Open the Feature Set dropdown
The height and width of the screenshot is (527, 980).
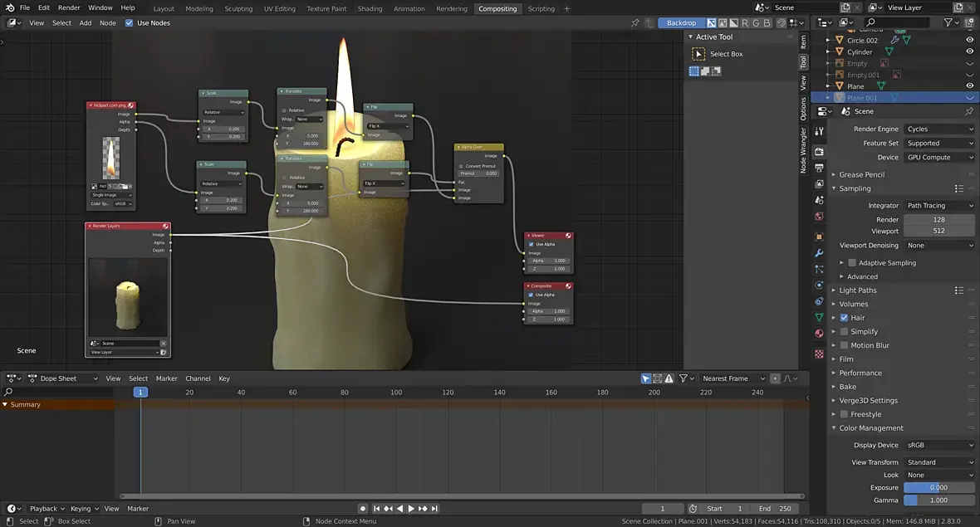[939, 144]
